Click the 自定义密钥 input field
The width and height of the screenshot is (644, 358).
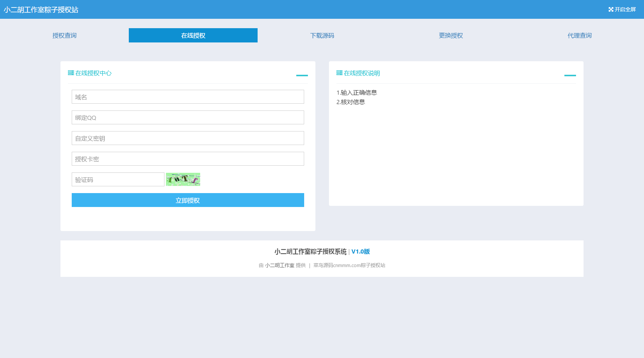coord(188,138)
